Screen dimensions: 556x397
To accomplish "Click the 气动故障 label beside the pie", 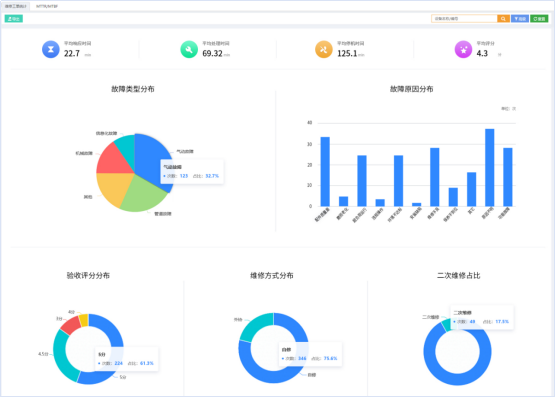I will [185, 152].
